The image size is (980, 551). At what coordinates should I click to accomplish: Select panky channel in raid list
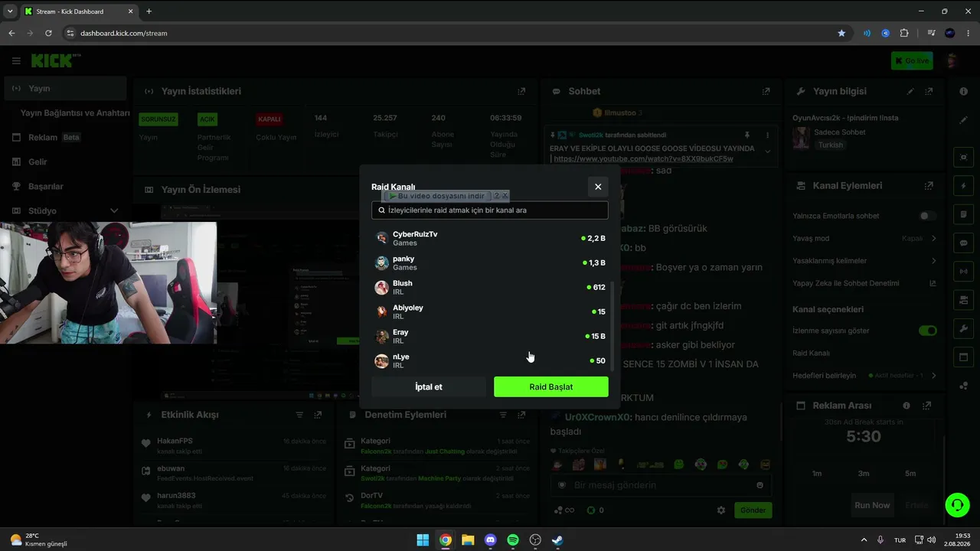click(x=490, y=262)
